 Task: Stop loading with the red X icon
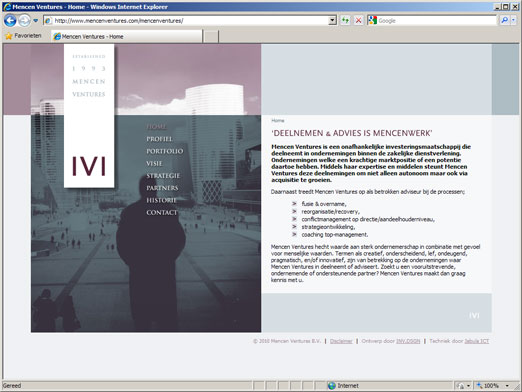tap(358, 21)
